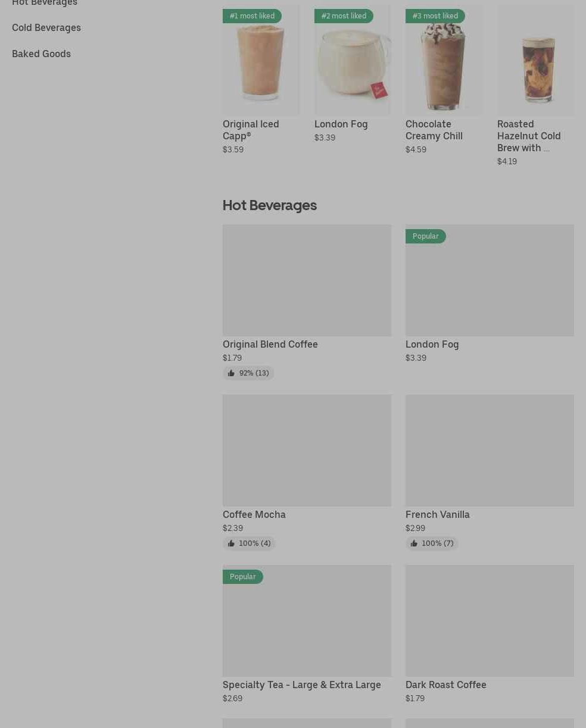586x728 pixels.
Task: Click the 92% (13) rating badge
Action: (x=248, y=373)
